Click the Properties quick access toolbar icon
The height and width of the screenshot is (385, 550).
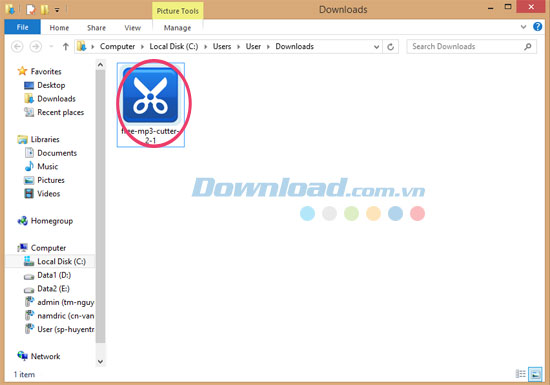tap(31, 9)
